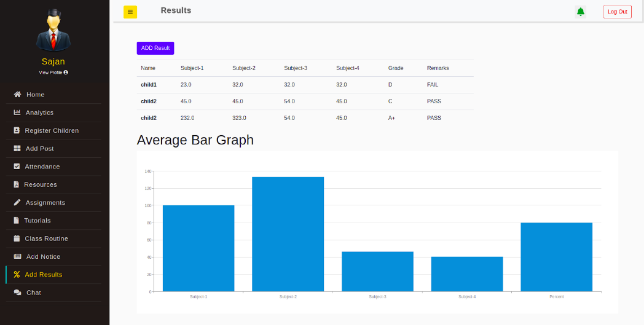
Task: Click the Register Children icon
Action: click(17, 130)
